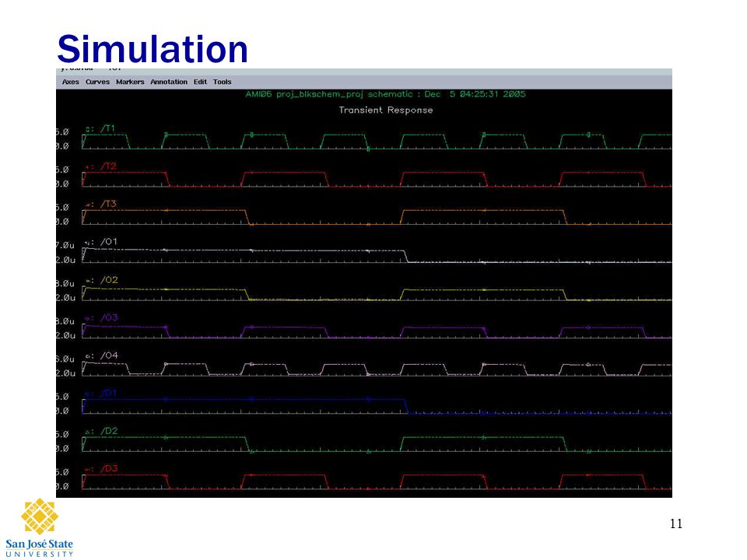Select the /T2 waveform label
747x560 pixels.
tap(108, 166)
